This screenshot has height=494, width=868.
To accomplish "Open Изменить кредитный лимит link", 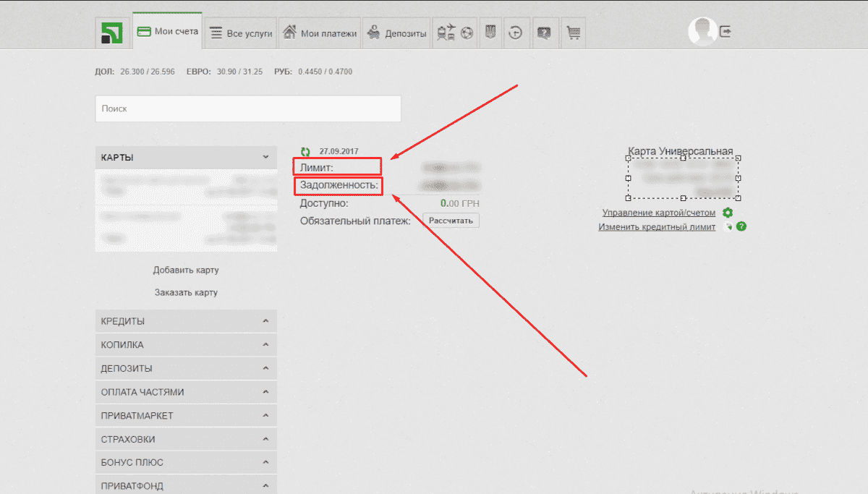I will coord(657,227).
